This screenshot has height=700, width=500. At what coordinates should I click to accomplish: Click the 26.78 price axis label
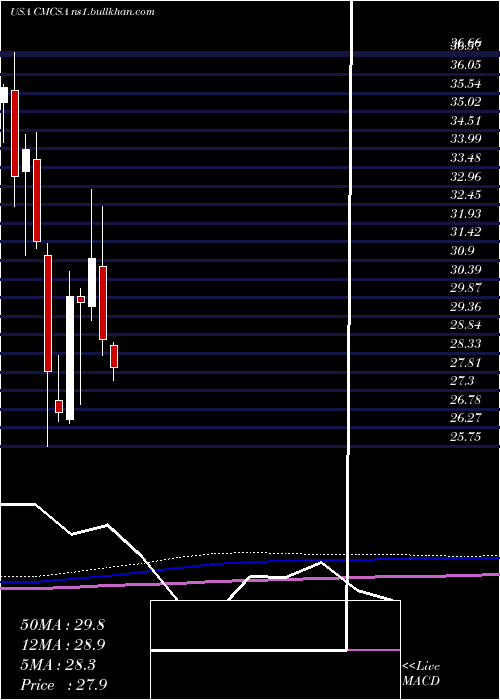[466, 400]
